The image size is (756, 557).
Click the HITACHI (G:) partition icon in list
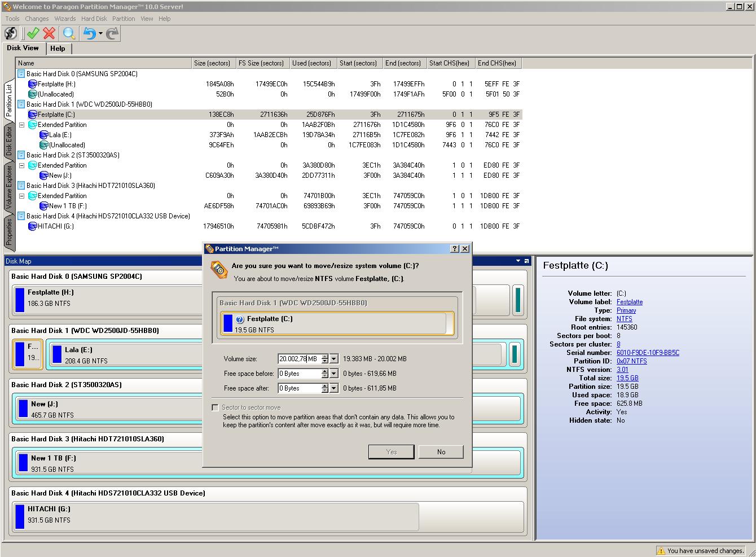(33, 226)
